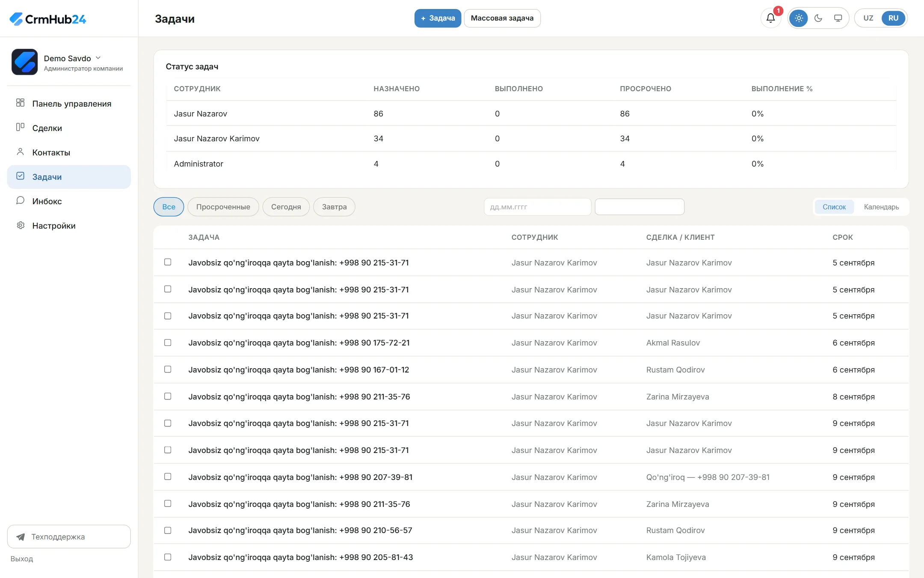Click the Контакты person icon

click(x=20, y=152)
